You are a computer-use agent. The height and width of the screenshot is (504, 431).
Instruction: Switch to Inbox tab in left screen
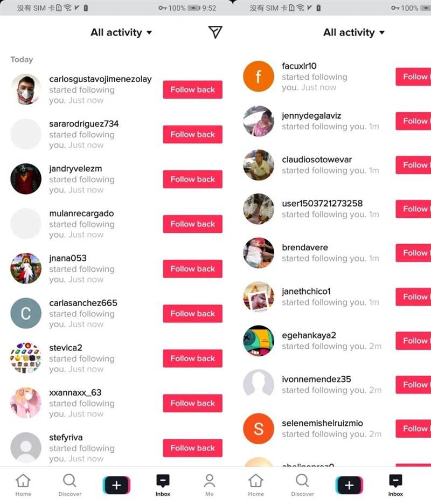click(163, 485)
